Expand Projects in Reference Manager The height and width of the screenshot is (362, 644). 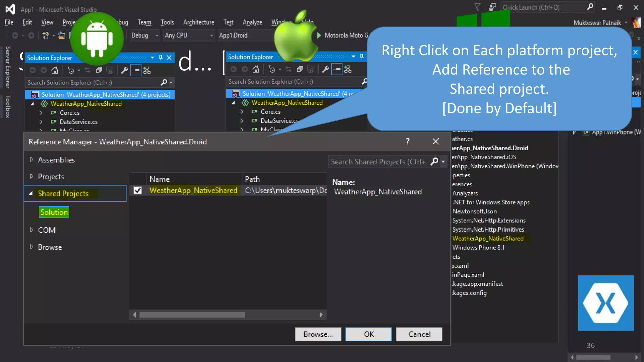coord(31,176)
